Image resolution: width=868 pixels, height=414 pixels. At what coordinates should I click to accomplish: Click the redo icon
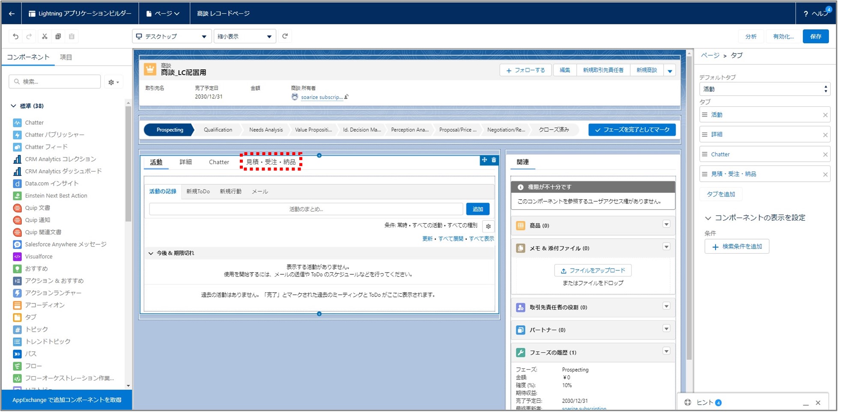coord(29,36)
